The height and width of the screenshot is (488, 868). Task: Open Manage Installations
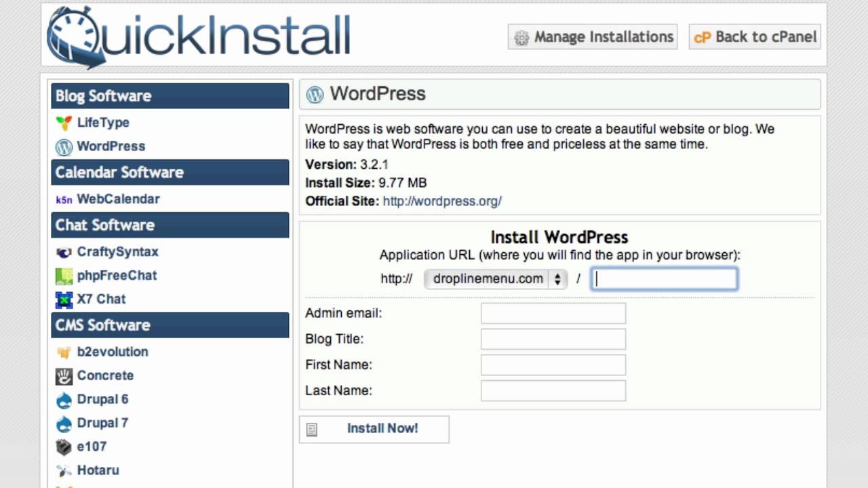pyautogui.click(x=593, y=37)
